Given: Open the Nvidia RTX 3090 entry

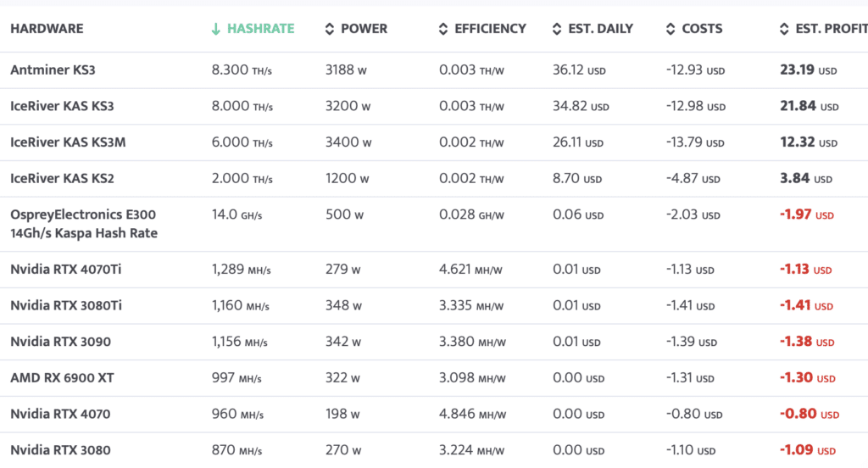Looking at the screenshot, I should pos(61,341).
